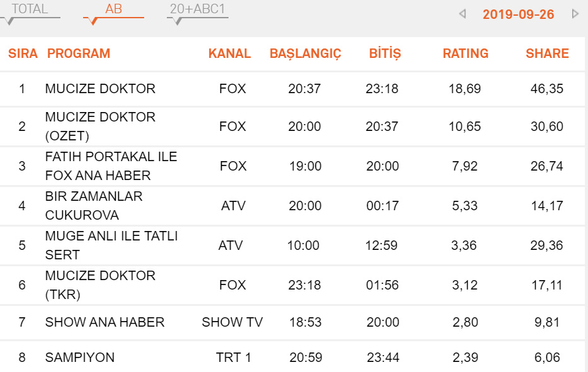Image resolution: width=588 pixels, height=372 pixels.
Task: Switch to the TOTAL tab
Action: click(30, 9)
